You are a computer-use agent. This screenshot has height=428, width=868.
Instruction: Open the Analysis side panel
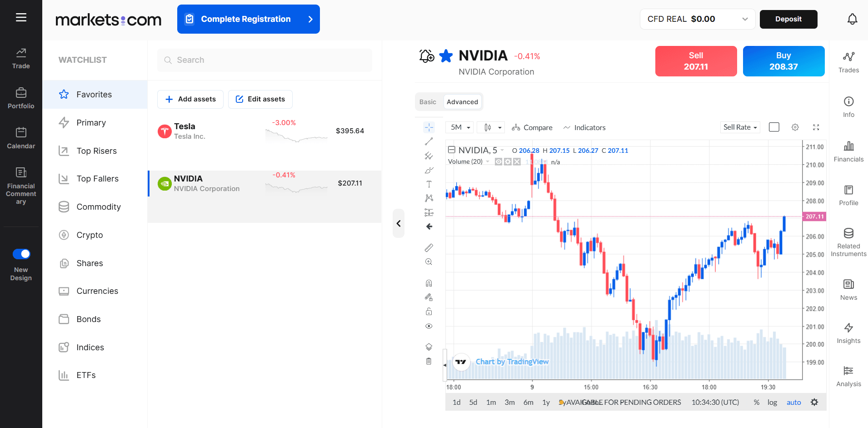[848, 376]
